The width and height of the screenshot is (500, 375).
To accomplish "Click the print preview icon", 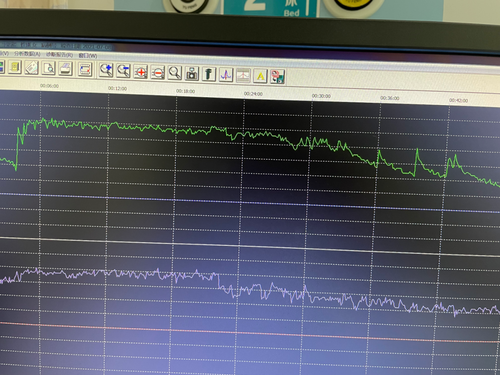I will click(49, 68).
